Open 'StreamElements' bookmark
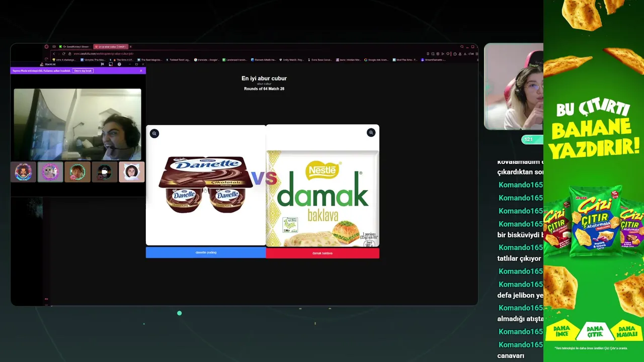The width and height of the screenshot is (644, 362). tap(434, 60)
